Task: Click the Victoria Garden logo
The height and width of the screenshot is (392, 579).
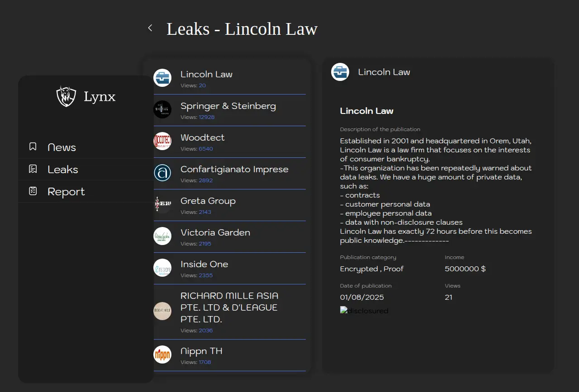Action: 162,236
